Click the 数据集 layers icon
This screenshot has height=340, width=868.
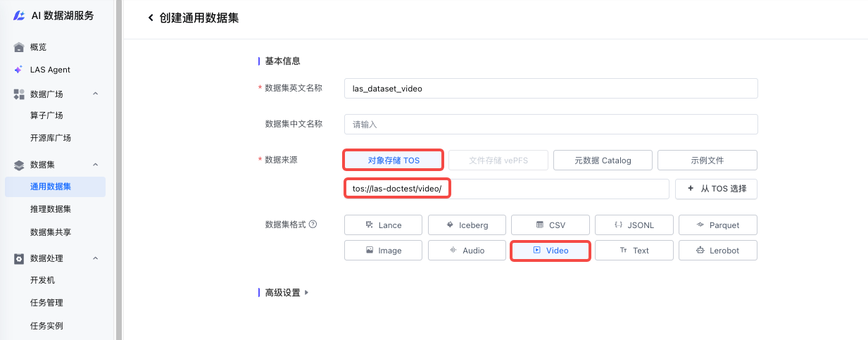(x=19, y=165)
